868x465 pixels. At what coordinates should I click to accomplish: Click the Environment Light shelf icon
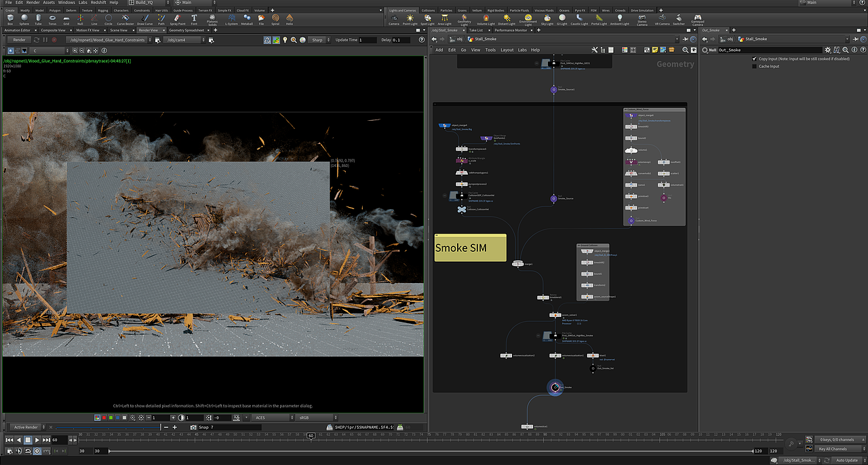click(528, 19)
